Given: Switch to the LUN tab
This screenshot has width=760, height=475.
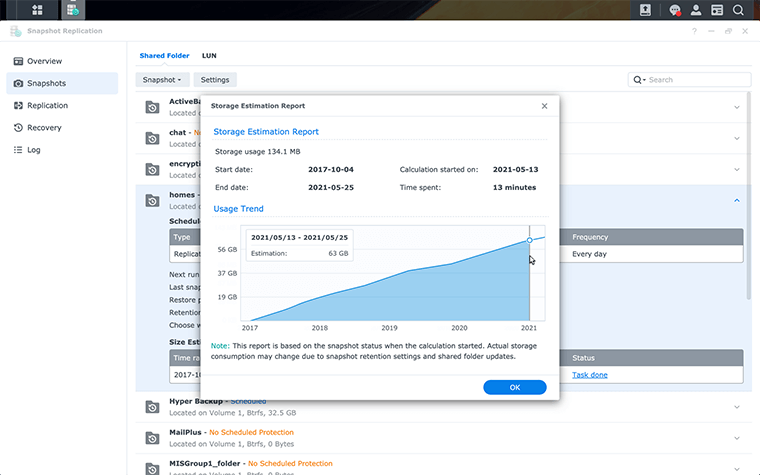Looking at the screenshot, I should [x=210, y=56].
